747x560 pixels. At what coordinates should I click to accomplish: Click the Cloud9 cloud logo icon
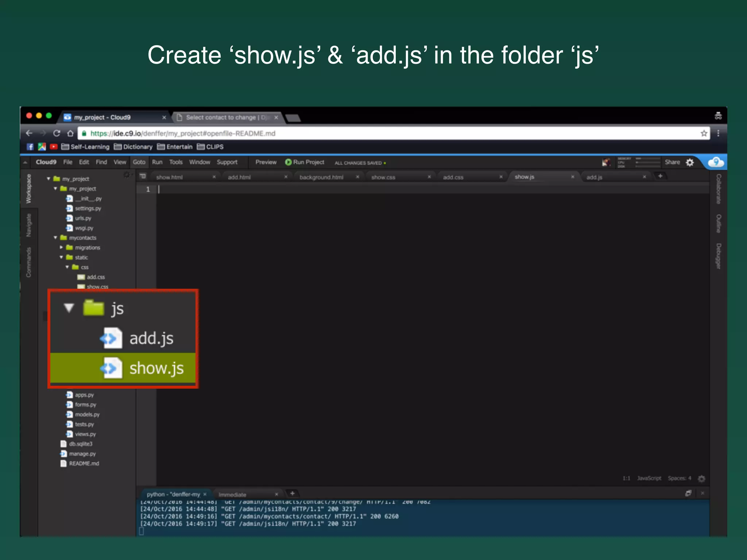click(716, 162)
